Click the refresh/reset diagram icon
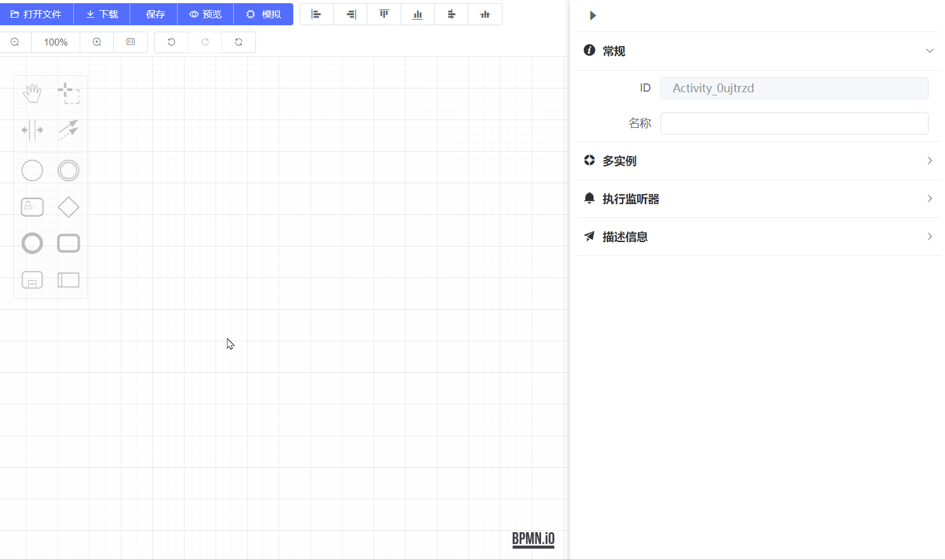 pos(239,42)
